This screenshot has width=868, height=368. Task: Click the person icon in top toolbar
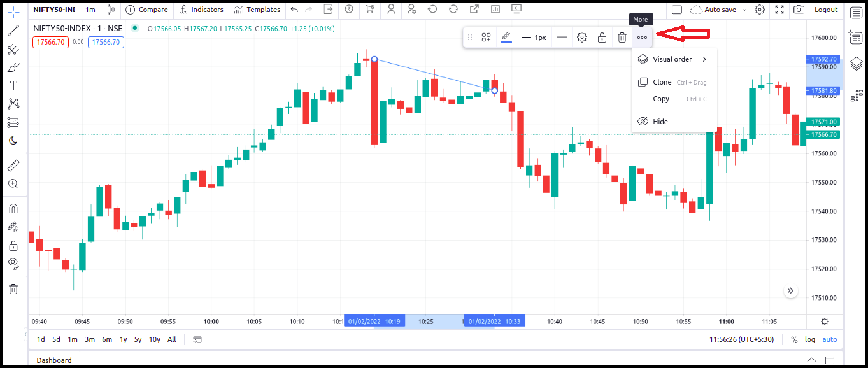392,10
